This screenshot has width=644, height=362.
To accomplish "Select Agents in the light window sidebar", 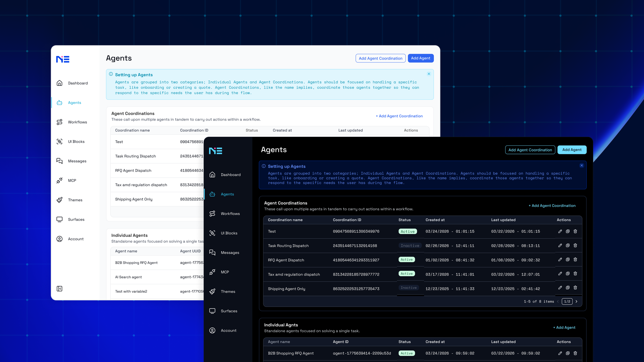I will (69, 102).
